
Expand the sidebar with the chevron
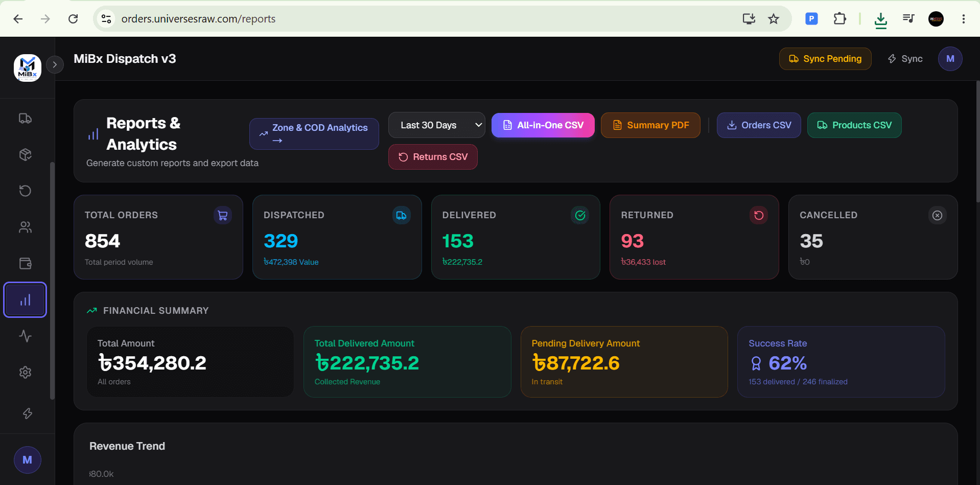[x=55, y=64]
